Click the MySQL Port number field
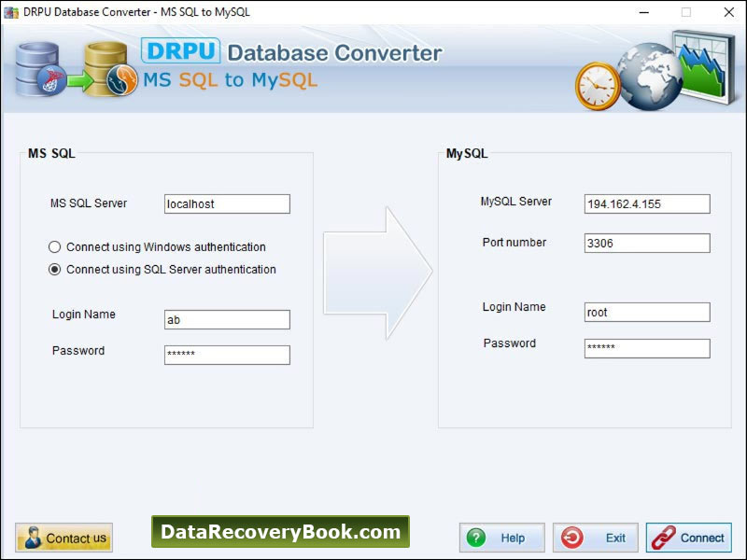The height and width of the screenshot is (560, 747). tap(646, 243)
